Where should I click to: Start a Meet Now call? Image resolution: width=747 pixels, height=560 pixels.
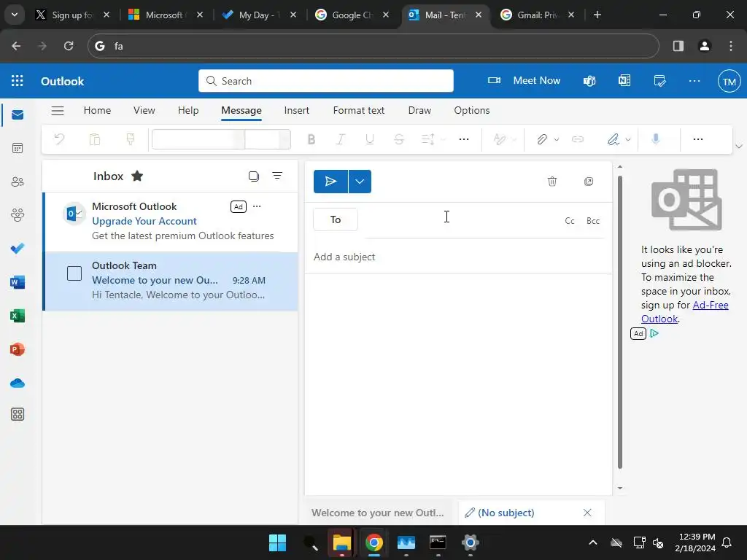pyautogui.click(x=524, y=80)
